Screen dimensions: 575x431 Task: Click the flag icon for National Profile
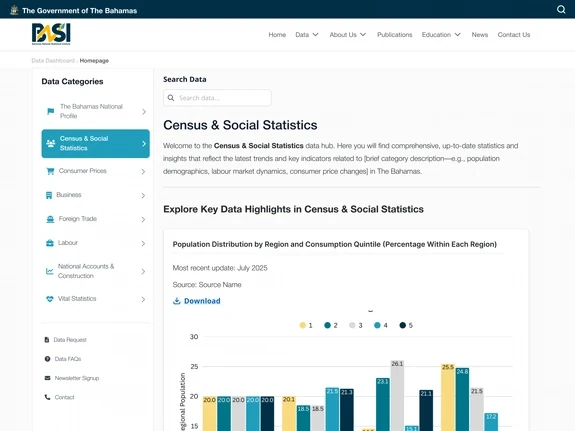[x=51, y=111]
